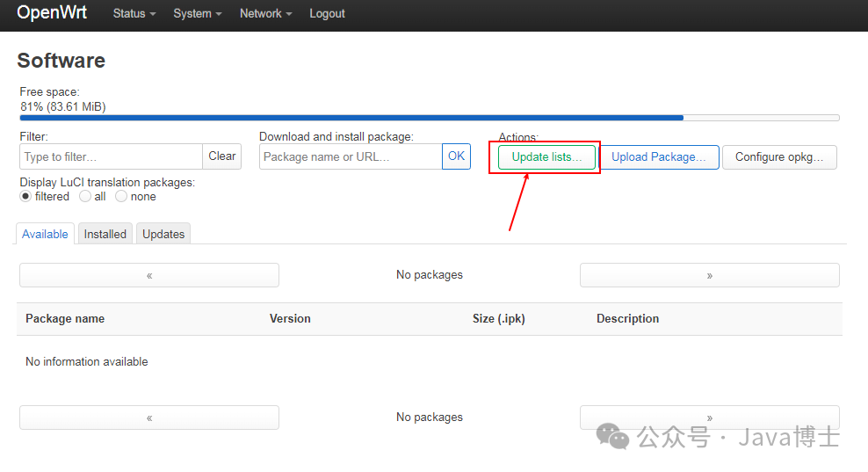The height and width of the screenshot is (472, 868).
Task: Open the Status dropdown menu
Action: (x=134, y=14)
